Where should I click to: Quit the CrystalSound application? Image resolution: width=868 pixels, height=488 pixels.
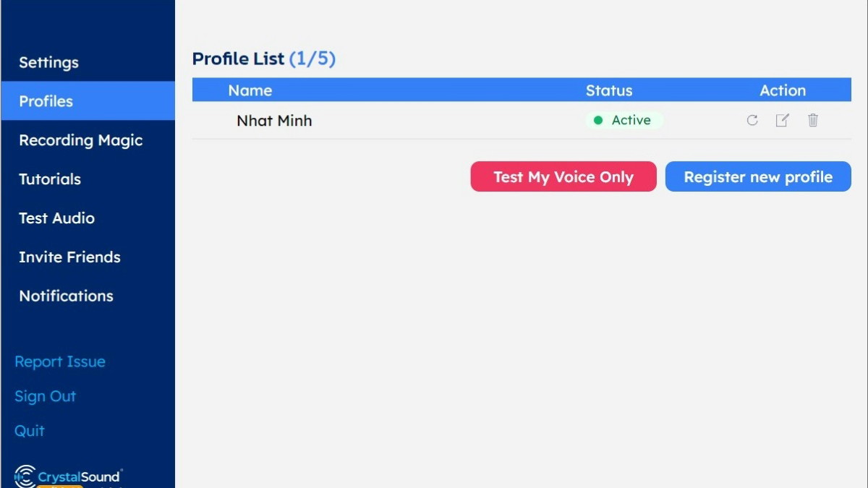coord(30,431)
